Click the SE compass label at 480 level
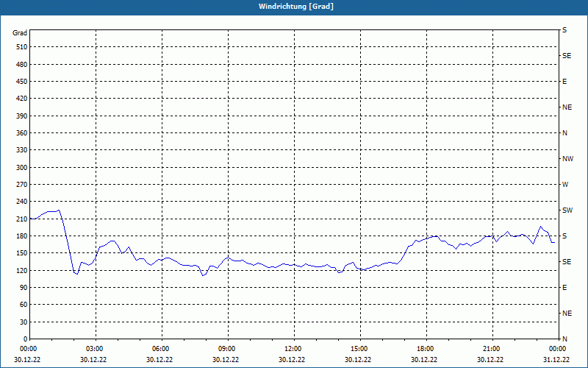 [567, 56]
